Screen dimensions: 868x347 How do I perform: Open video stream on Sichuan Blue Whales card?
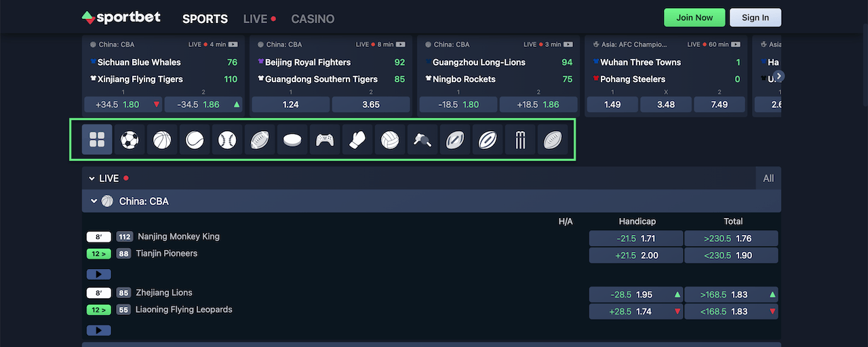pyautogui.click(x=233, y=44)
